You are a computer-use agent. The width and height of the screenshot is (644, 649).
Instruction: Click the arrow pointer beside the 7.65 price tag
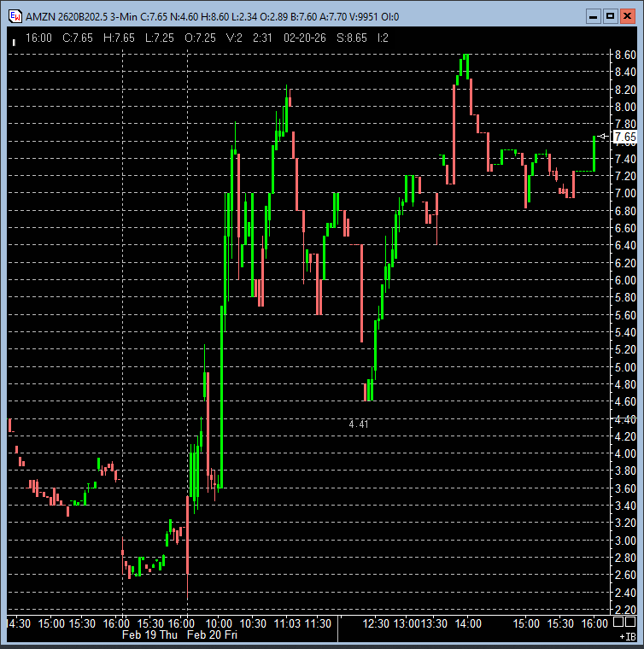pyautogui.click(x=603, y=137)
